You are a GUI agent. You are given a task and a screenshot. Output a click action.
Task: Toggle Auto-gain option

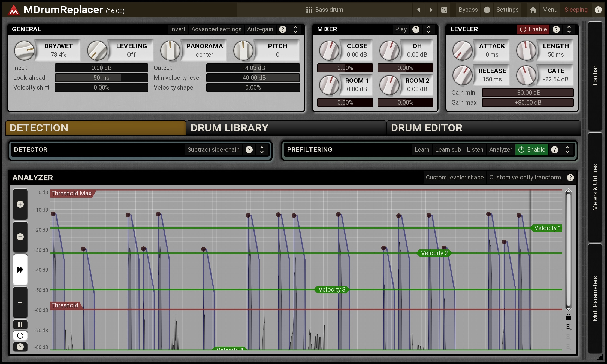pos(260,29)
